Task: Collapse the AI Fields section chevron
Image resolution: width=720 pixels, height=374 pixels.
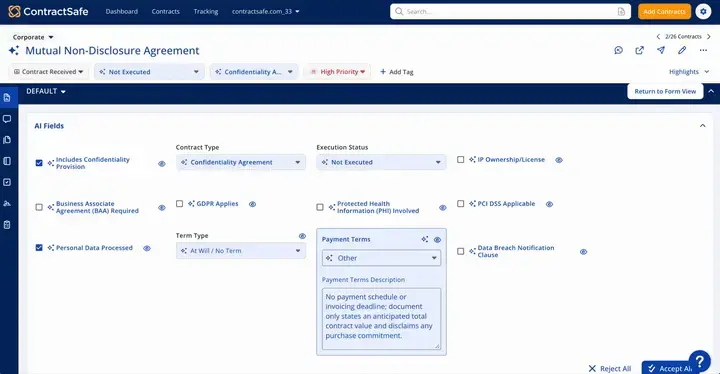Action: pos(703,125)
